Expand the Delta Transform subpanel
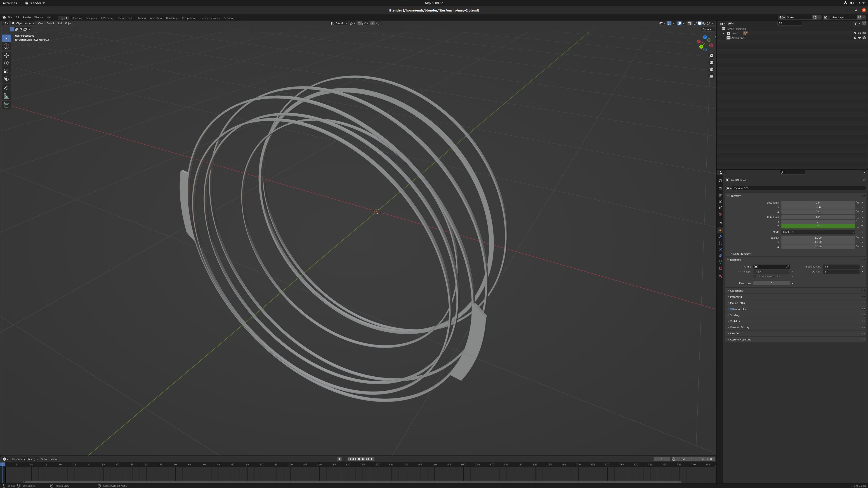The width and height of the screenshot is (868, 488). click(x=731, y=253)
